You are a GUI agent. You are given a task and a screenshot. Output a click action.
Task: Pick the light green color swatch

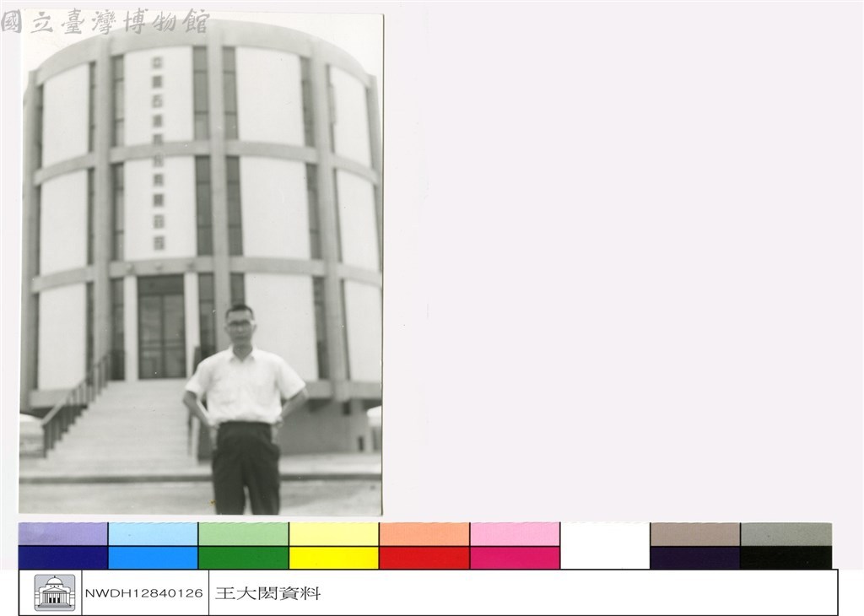(244, 534)
